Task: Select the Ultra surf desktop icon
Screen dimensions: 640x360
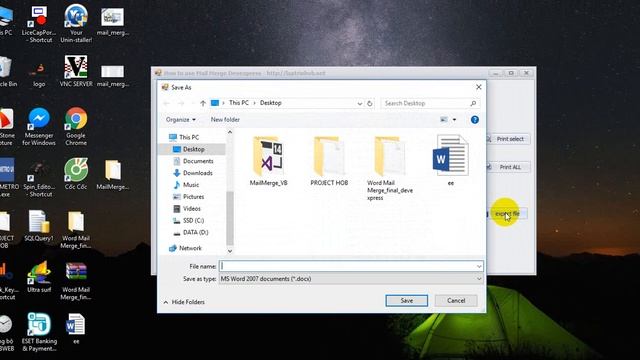Action: 39,277
